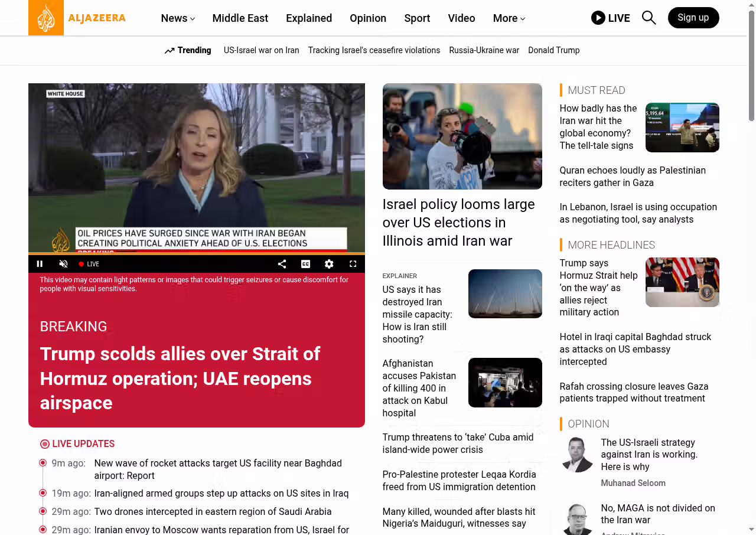Click the LIVE UPDATES heading icon

[45, 444]
